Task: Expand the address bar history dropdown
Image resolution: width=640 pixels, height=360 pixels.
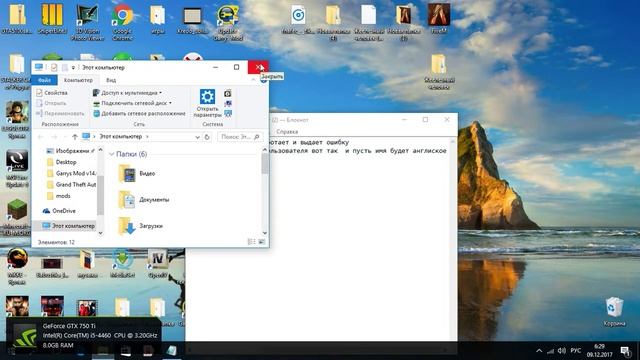Action: [197, 137]
